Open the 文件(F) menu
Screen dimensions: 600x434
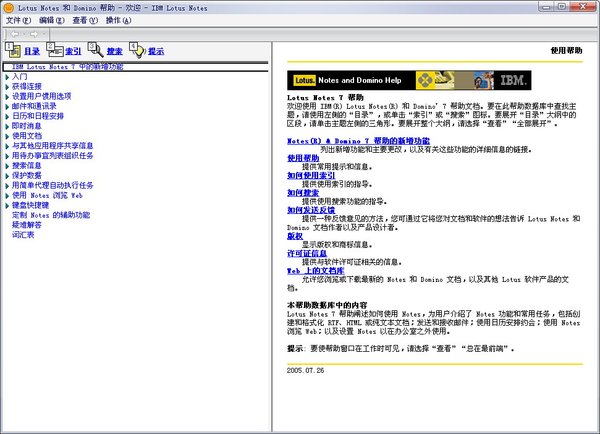pyautogui.click(x=19, y=20)
